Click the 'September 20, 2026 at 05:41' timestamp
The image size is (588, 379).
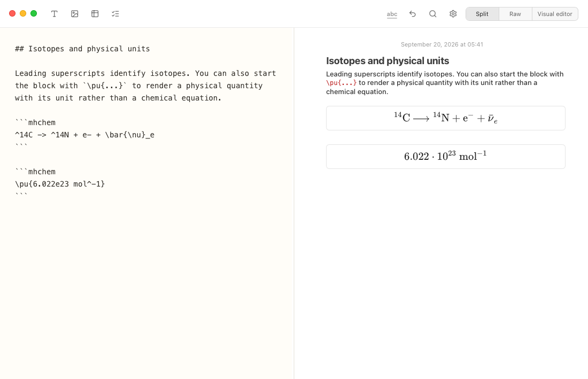coord(442,44)
